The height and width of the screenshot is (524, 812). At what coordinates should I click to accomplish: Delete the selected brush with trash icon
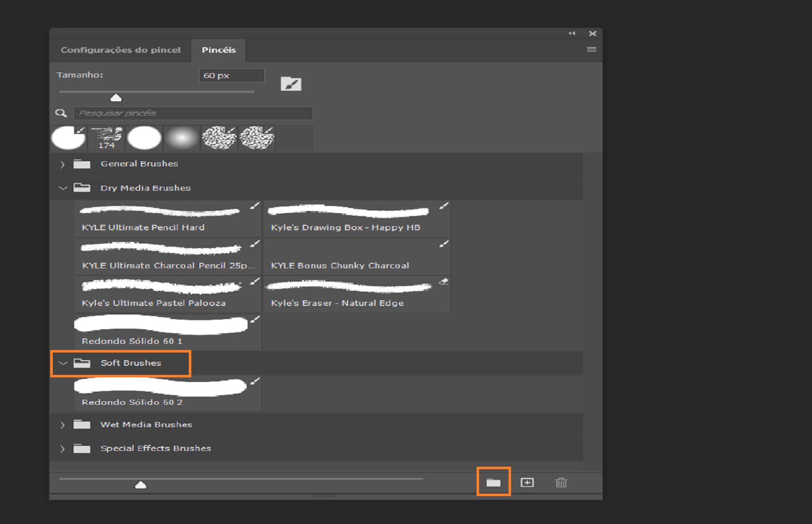561,482
